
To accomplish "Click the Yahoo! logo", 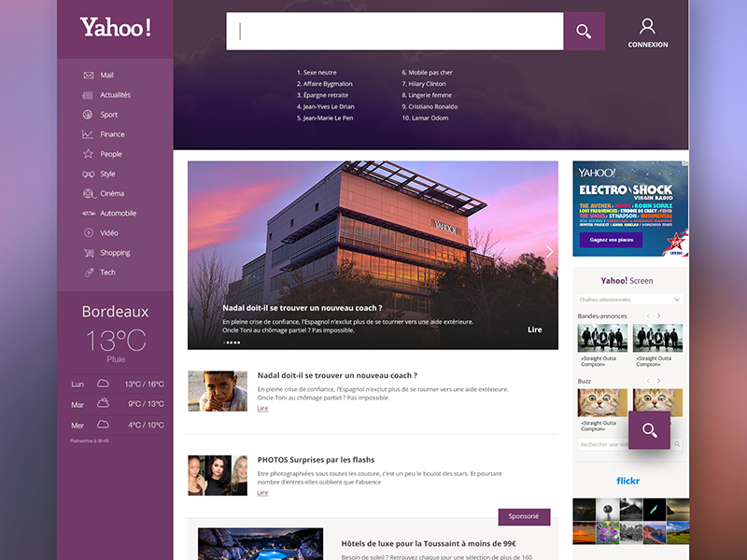I will click(x=115, y=28).
